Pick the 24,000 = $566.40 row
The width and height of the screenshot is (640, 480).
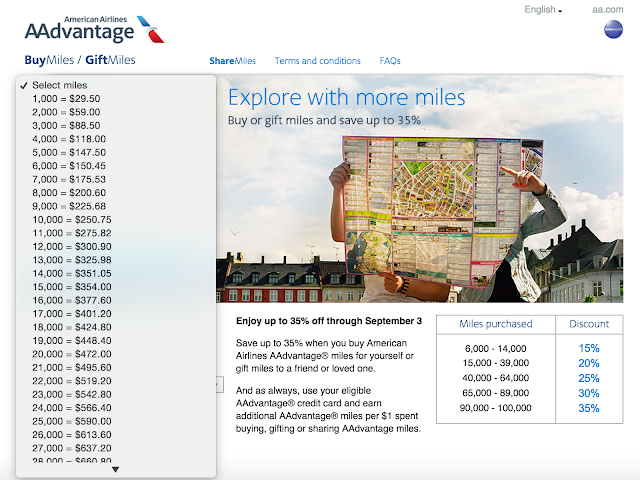click(116, 408)
